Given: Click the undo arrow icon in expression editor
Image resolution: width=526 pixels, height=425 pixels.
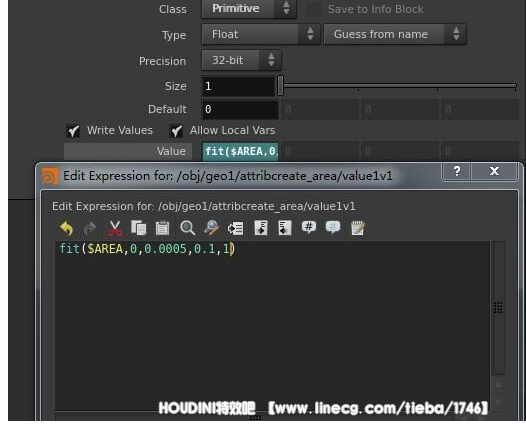Looking at the screenshot, I should [x=66, y=228].
